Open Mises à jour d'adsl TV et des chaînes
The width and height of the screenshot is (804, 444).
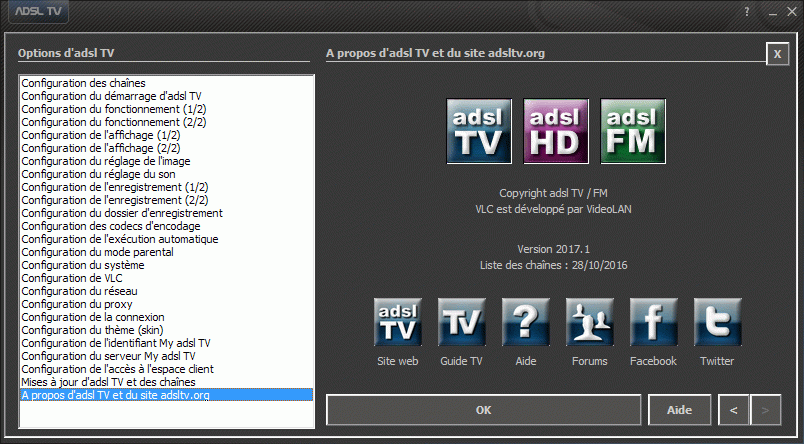166,382
